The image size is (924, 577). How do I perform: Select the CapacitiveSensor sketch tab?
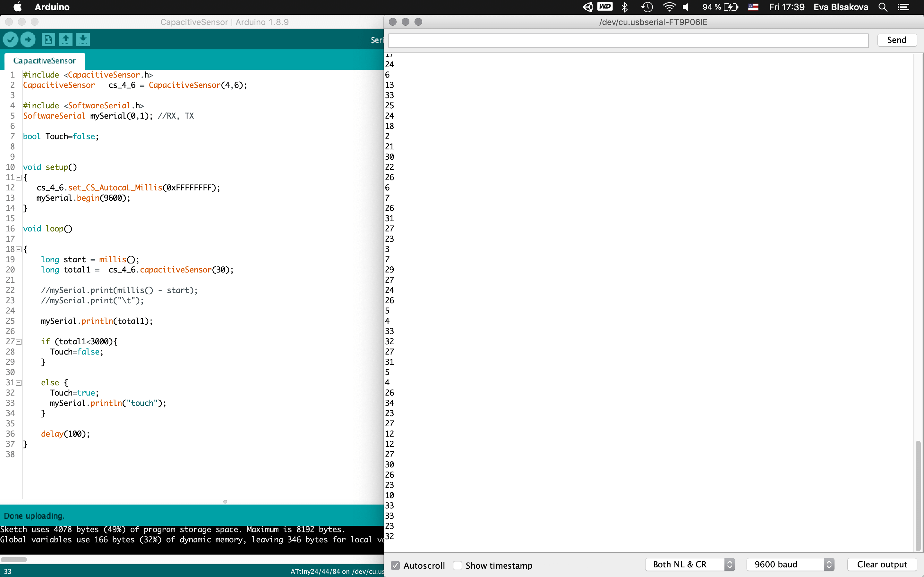(x=44, y=61)
